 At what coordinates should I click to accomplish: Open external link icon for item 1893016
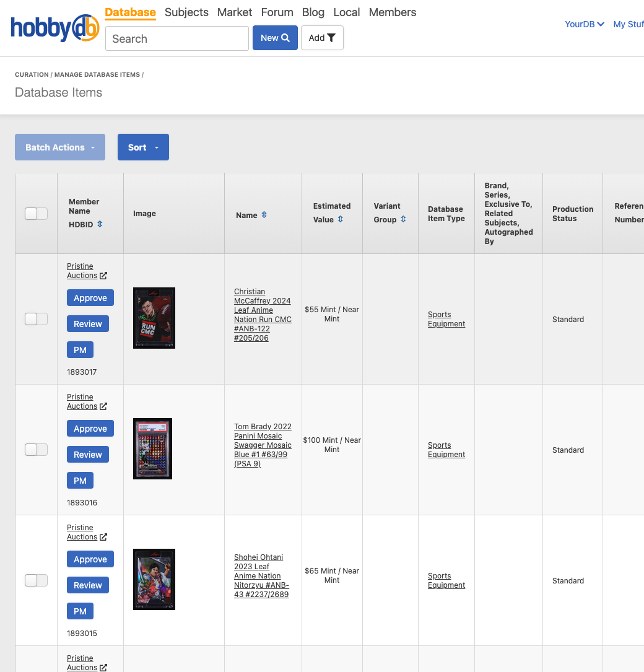point(103,406)
